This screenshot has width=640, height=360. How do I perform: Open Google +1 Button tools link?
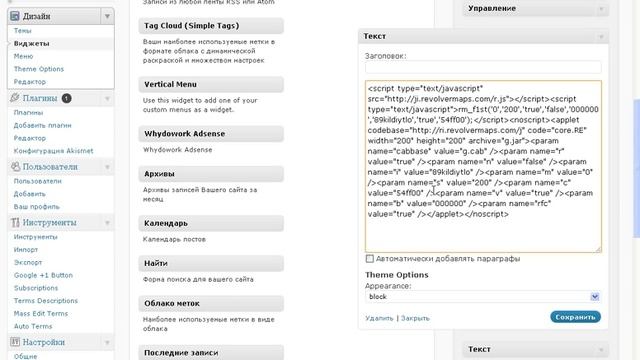click(x=43, y=275)
